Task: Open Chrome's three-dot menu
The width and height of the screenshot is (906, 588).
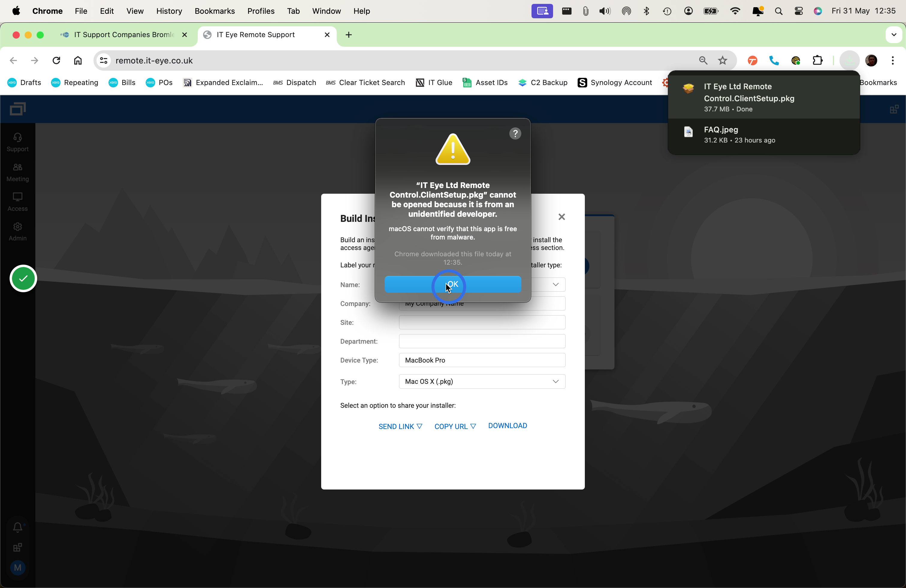Action: (x=893, y=60)
